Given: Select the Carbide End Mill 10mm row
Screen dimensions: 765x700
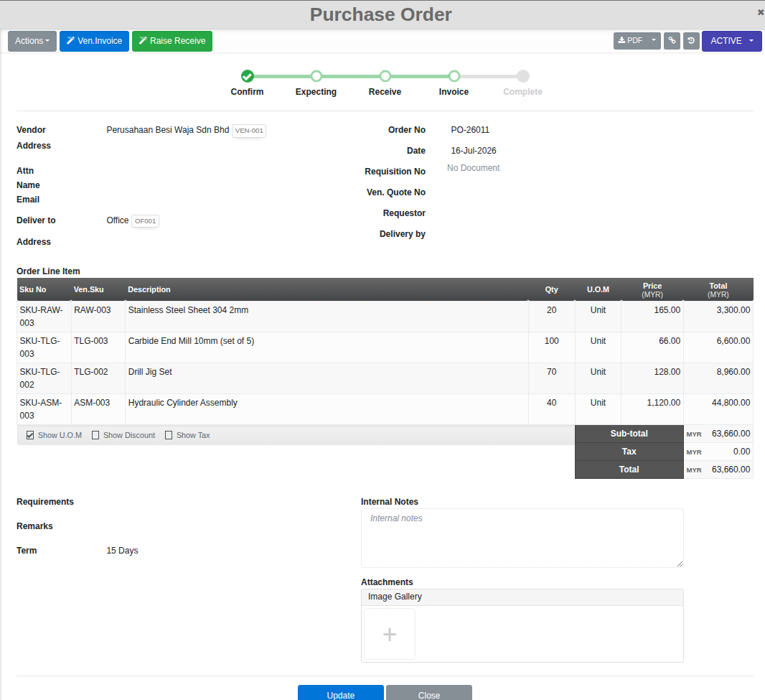Looking at the screenshot, I should pyautogui.click(x=385, y=347).
